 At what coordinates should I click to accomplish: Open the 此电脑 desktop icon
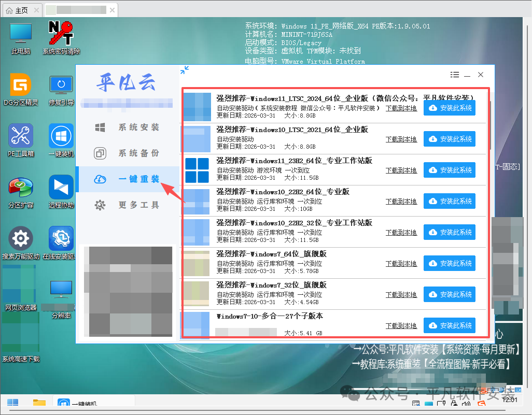click(21, 38)
